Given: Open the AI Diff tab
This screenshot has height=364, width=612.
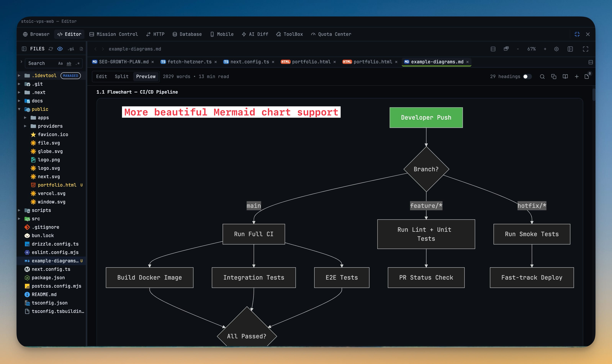Looking at the screenshot, I should [x=255, y=34].
